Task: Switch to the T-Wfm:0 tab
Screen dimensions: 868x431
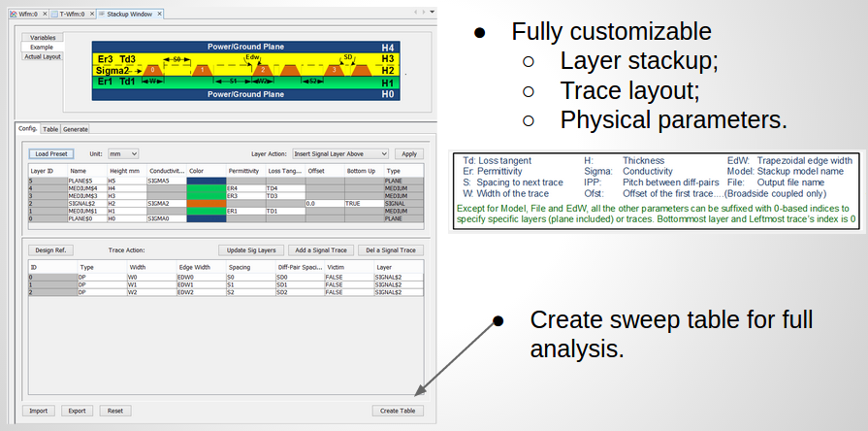Action: (70, 14)
